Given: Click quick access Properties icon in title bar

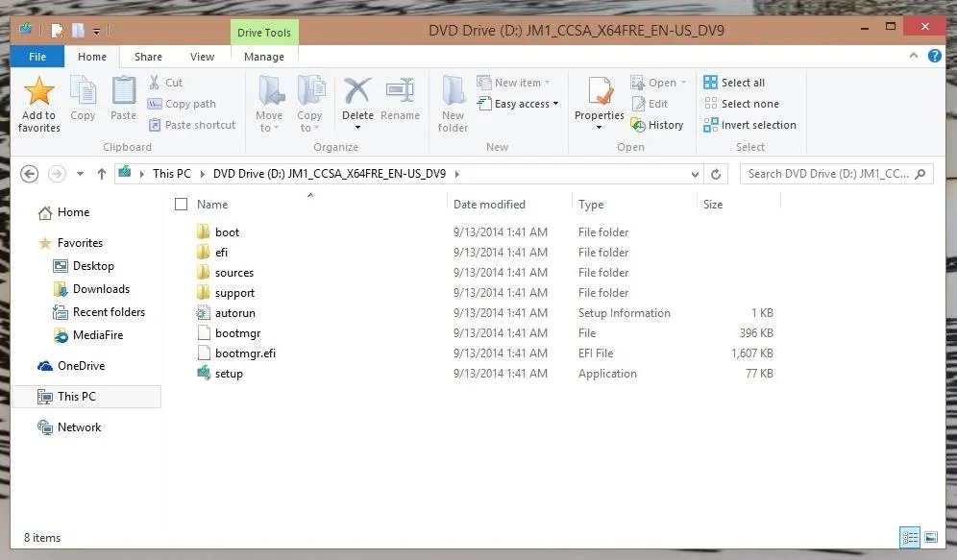Looking at the screenshot, I should (57, 30).
